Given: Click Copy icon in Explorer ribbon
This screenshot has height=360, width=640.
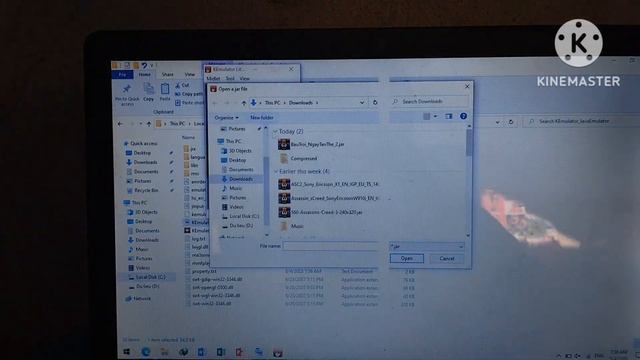Looking at the screenshot, I should tap(149, 92).
